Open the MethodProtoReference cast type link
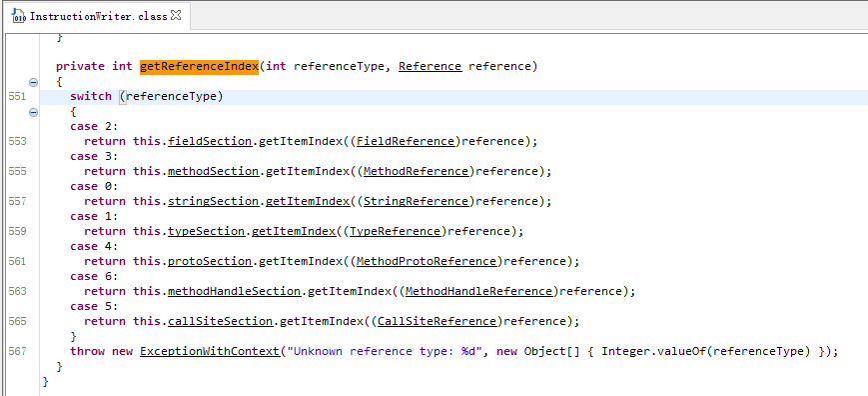The width and height of the screenshot is (868, 396). click(x=427, y=261)
